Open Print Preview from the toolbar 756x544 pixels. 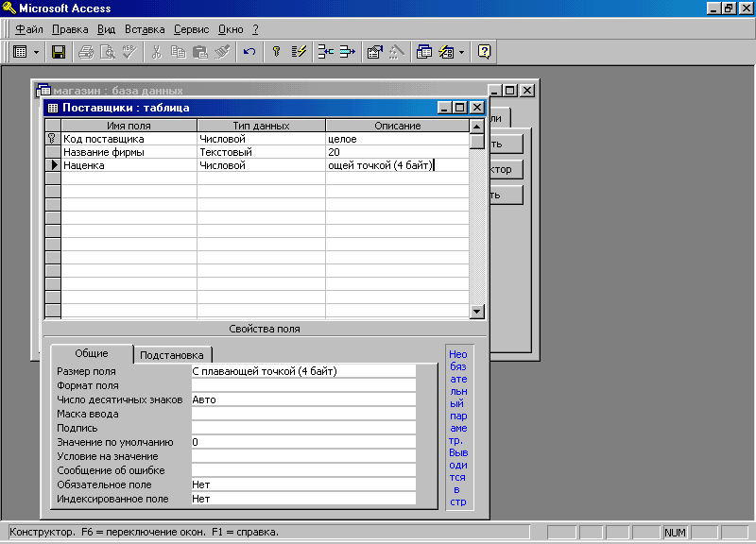tap(107, 52)
